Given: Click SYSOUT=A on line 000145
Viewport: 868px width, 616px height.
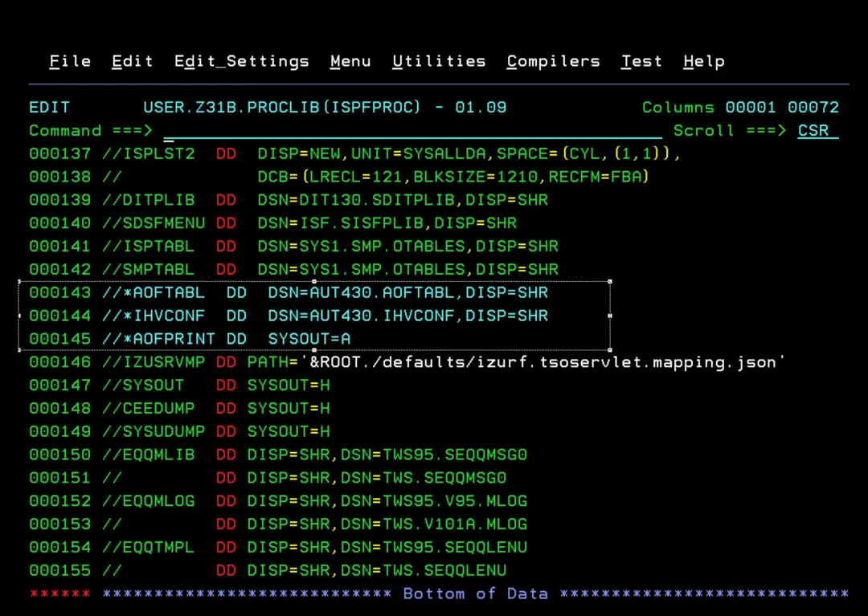Looking at the screenshot, I should (309, 339).
